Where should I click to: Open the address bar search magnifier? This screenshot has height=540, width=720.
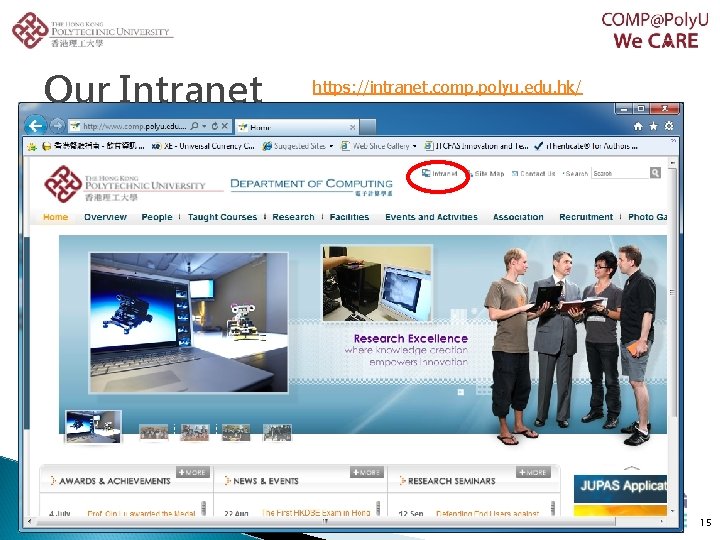coord(195,125)
